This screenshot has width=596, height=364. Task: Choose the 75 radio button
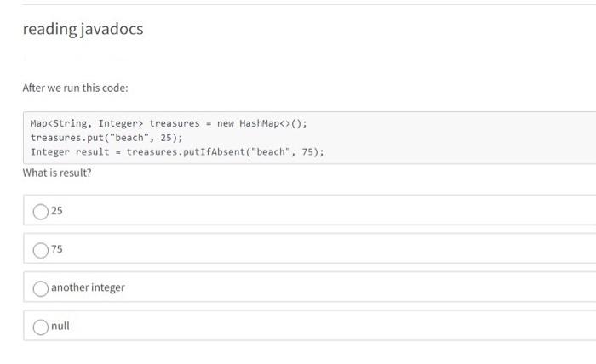point(40,249)
